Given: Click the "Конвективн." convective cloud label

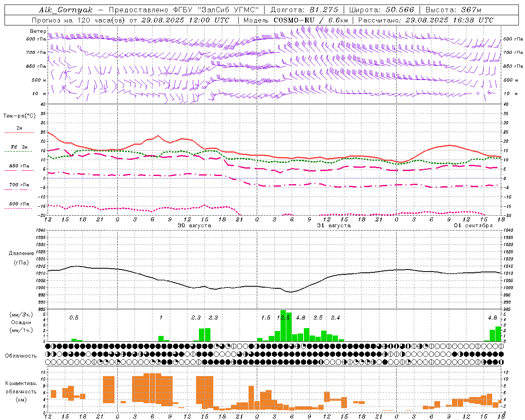Looking at the screenshot, I should tap(21, 383).
